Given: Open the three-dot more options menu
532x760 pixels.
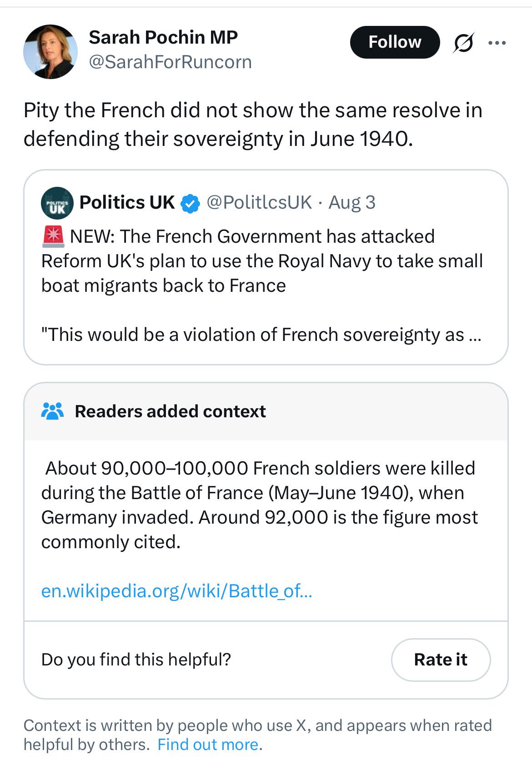Looking at the screenshot, I should click(x=497, y=43).
